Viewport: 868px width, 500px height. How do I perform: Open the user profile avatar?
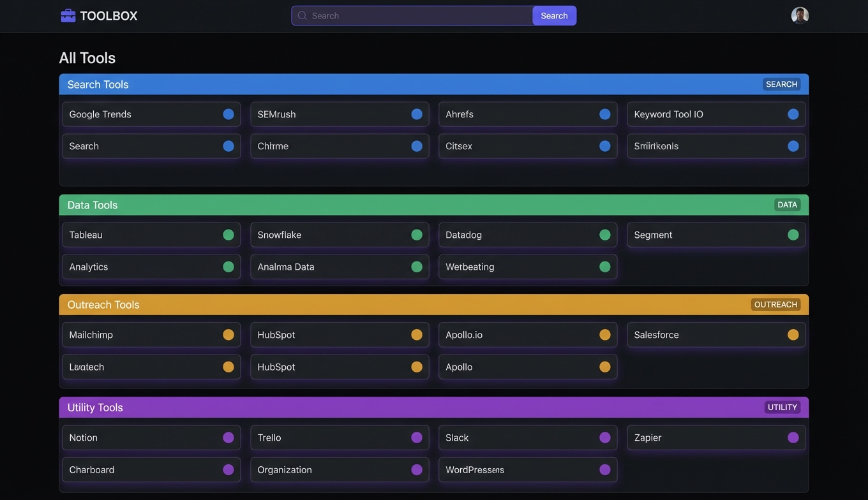[800, 16]
